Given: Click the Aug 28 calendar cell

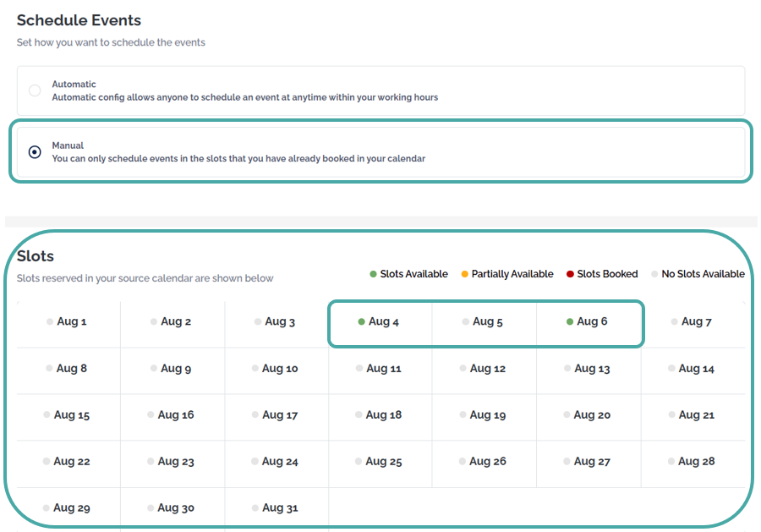Looking at the screenshot, I should coord(693,462).
